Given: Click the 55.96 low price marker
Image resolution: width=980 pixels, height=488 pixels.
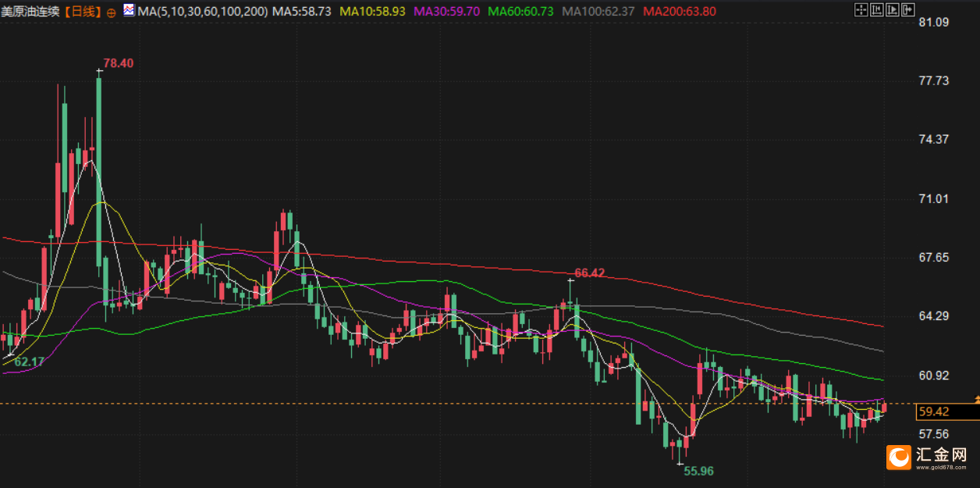Looking at the screenshot, I should [699, 471].
